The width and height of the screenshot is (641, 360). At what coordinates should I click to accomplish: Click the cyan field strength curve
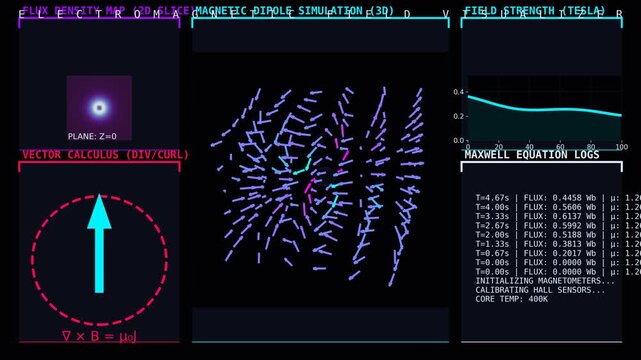(545, 107)
